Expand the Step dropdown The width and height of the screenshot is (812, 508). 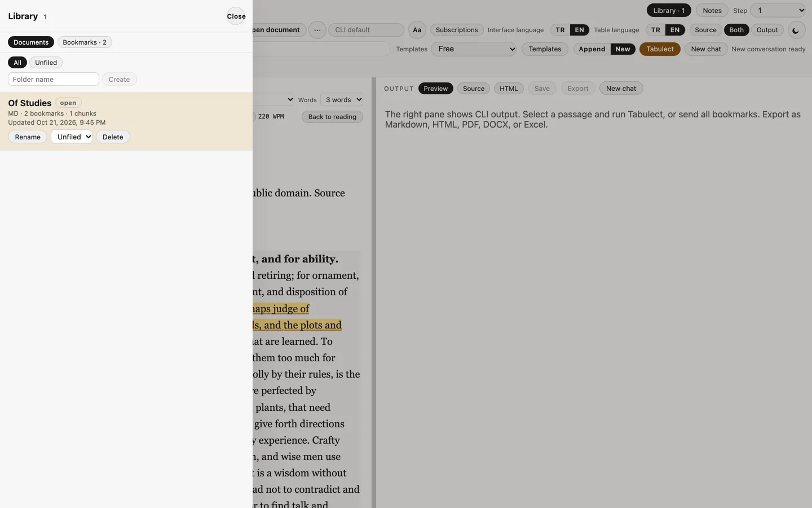[778, 10]
